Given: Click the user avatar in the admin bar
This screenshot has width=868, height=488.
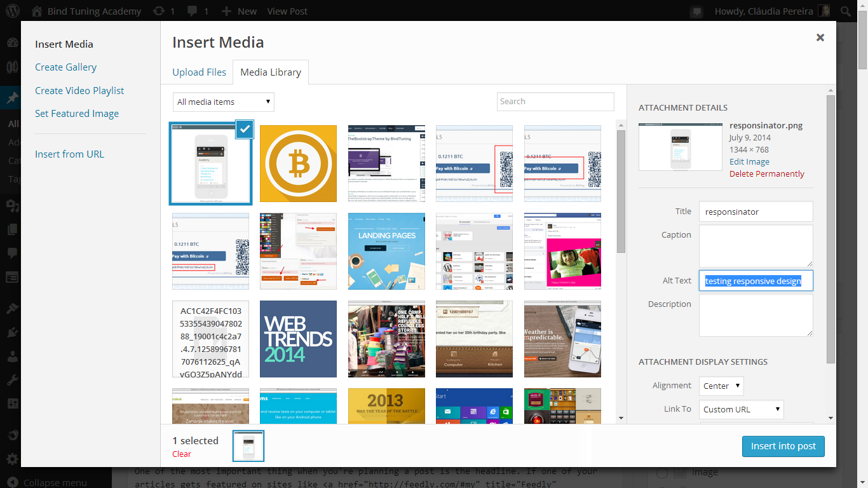Looking at the screenshot, I should coord(824,11).
